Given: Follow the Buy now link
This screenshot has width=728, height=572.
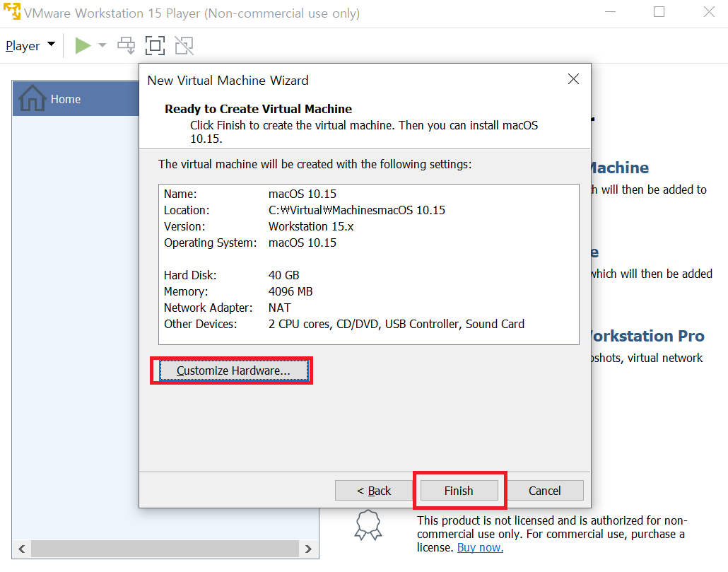Looking at the screenshot, I should tap(480, 547).
